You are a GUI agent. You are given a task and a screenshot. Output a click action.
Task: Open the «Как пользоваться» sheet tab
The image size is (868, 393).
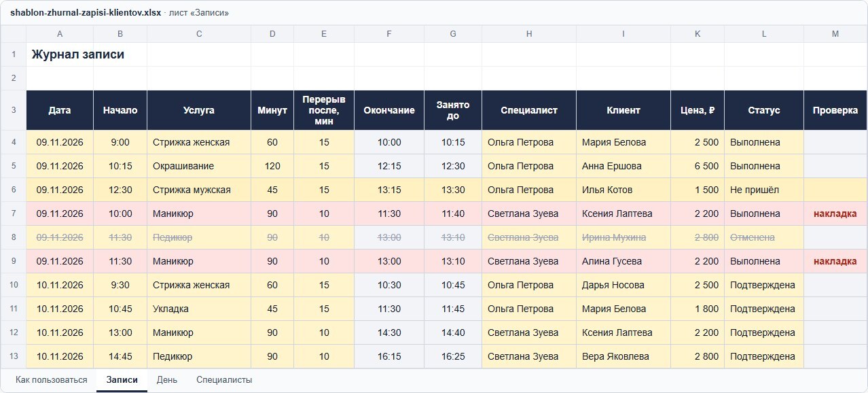pos(52,380)
